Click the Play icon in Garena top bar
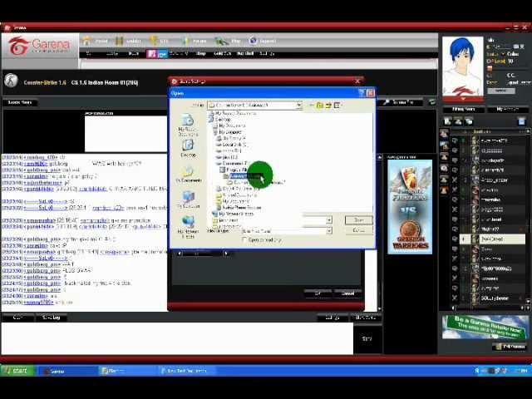This screenshot has height=399, width=532. (x=221, y=42)
